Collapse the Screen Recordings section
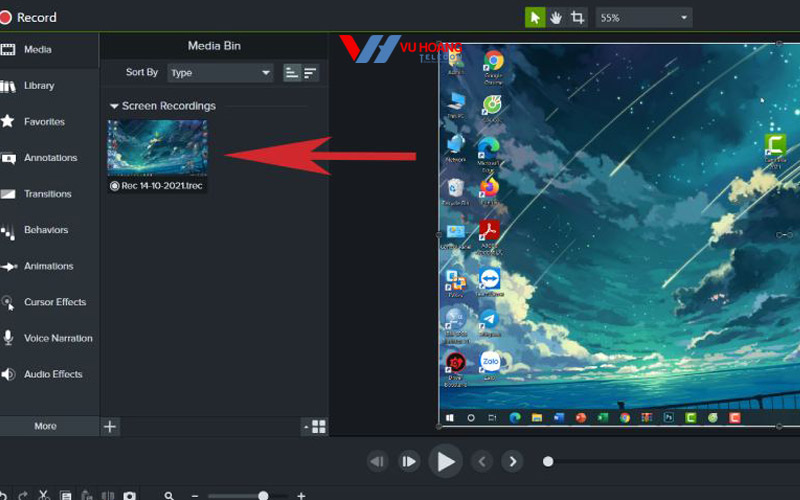800x500 pixels. [114, 106]
